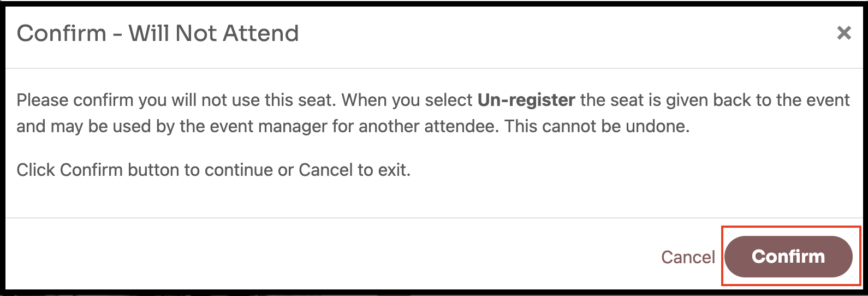This screenshot has height=296, width=868.
Task: Click the maroon Cancel text beside Confirm
Action: [x=688, y=257]
